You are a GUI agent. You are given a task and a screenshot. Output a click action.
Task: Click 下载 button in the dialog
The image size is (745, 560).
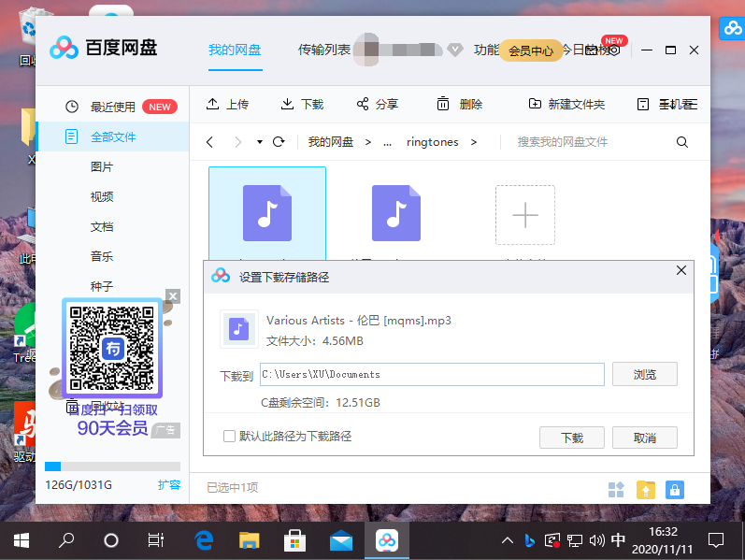[571, 438]
